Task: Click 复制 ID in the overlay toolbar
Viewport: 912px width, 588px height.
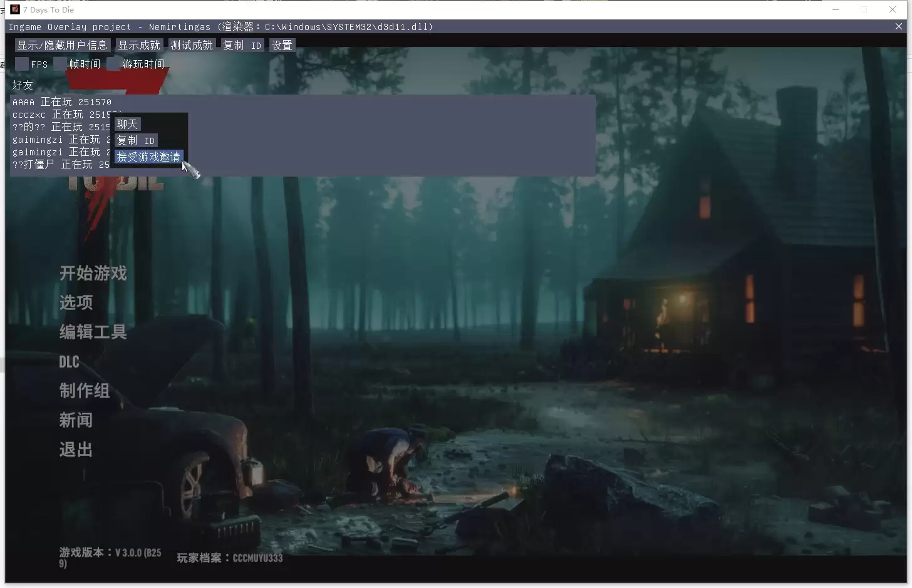Action: point(242,45)
